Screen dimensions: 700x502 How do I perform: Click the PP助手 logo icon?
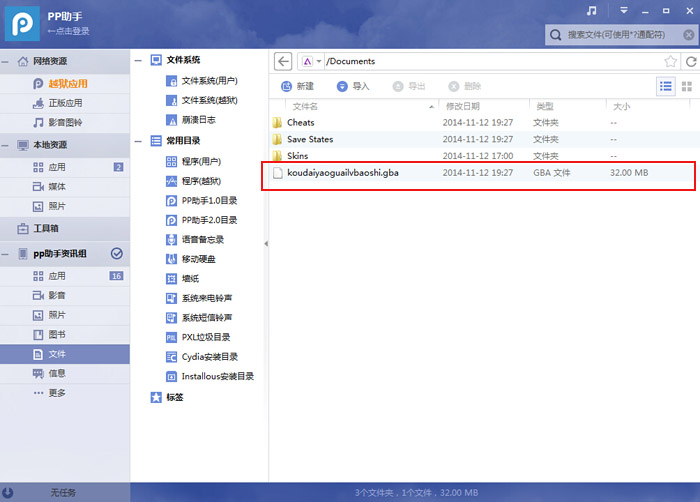[22, 23]
